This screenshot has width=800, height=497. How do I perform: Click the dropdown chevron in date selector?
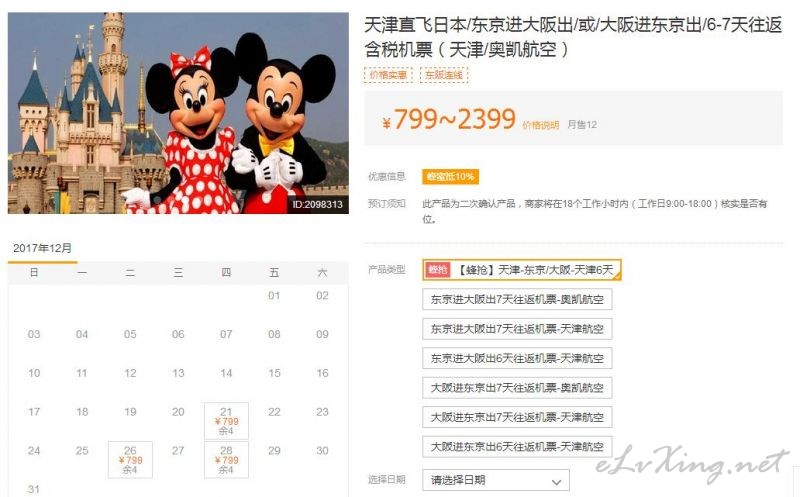556,481
